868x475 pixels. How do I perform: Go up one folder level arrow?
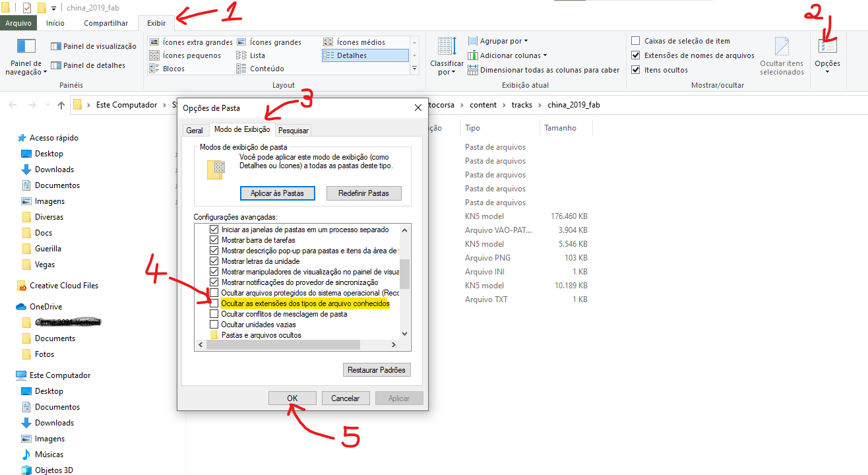(61, 105)
